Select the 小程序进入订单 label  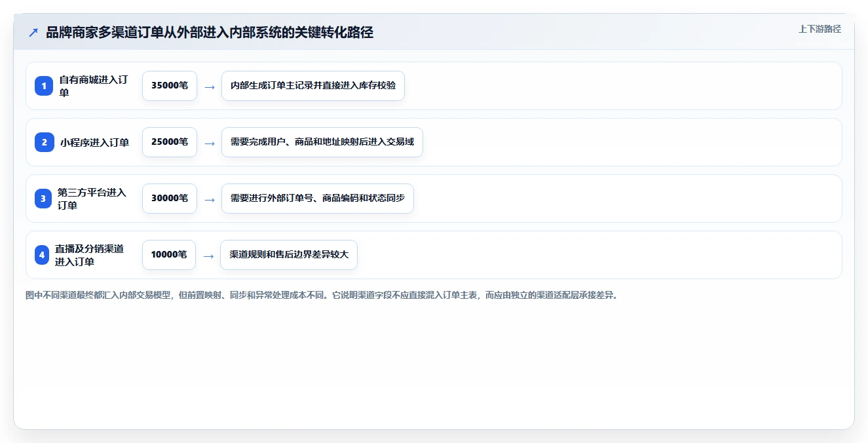[94, 142]
